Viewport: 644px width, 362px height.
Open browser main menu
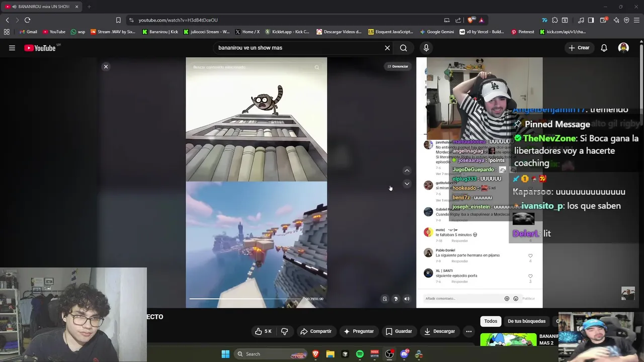tap(637, 20)
